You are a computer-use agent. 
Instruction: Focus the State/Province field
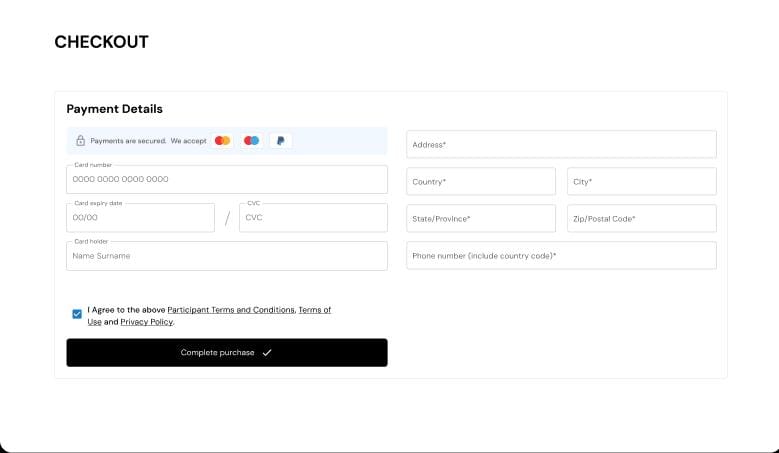tap(481, 219)
